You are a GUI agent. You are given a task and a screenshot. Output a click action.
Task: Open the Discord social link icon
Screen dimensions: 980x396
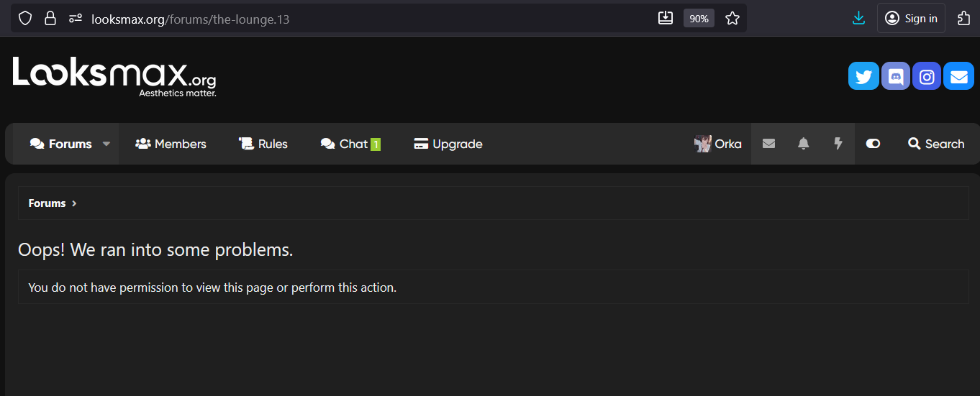896,76
